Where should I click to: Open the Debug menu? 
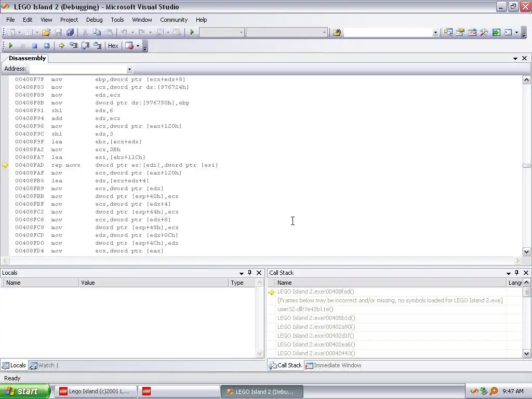[x=95, y=20]
